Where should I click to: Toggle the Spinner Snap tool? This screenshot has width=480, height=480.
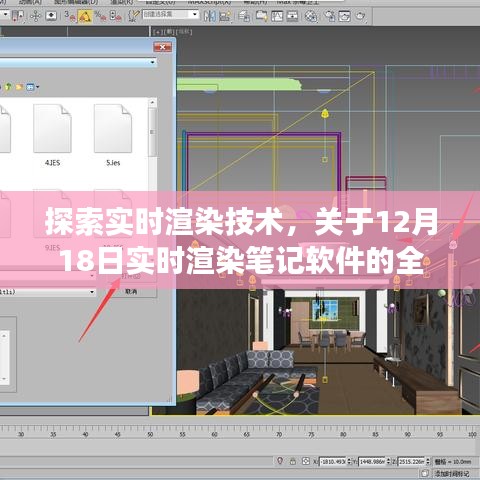coord(115,16)
